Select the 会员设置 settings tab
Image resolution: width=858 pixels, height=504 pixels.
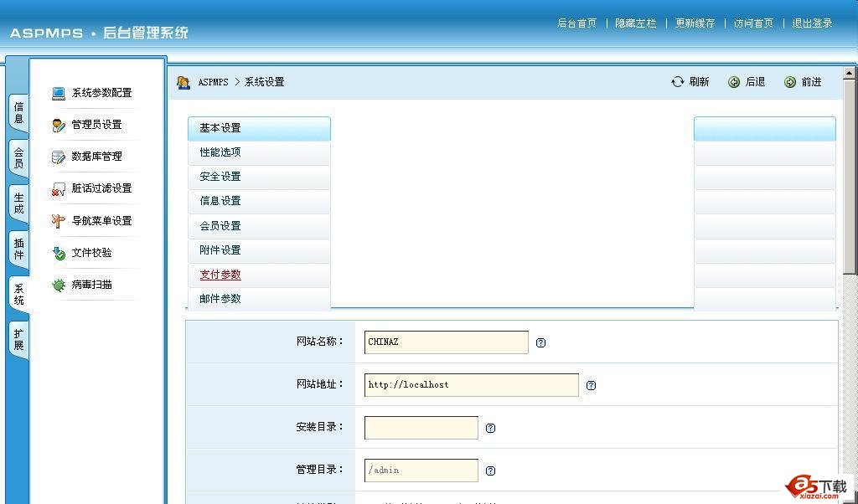pyautogui.click(x=259, y=226)
